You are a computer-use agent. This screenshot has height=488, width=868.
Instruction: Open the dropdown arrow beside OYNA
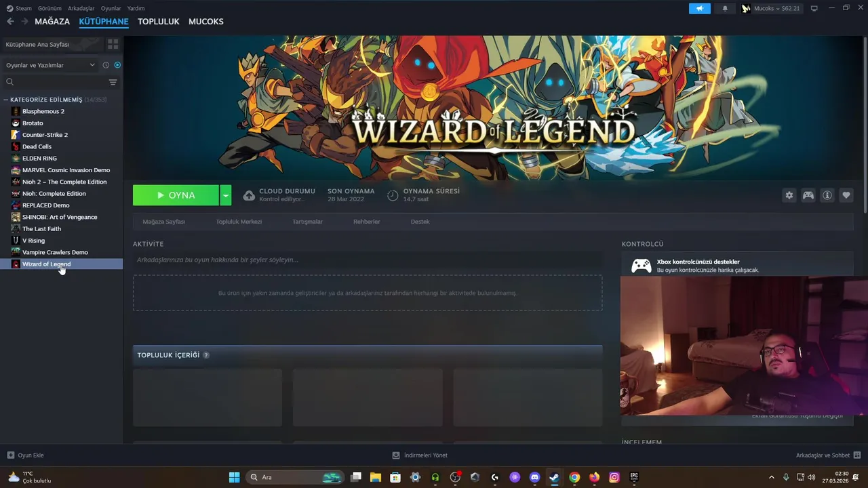226,195
